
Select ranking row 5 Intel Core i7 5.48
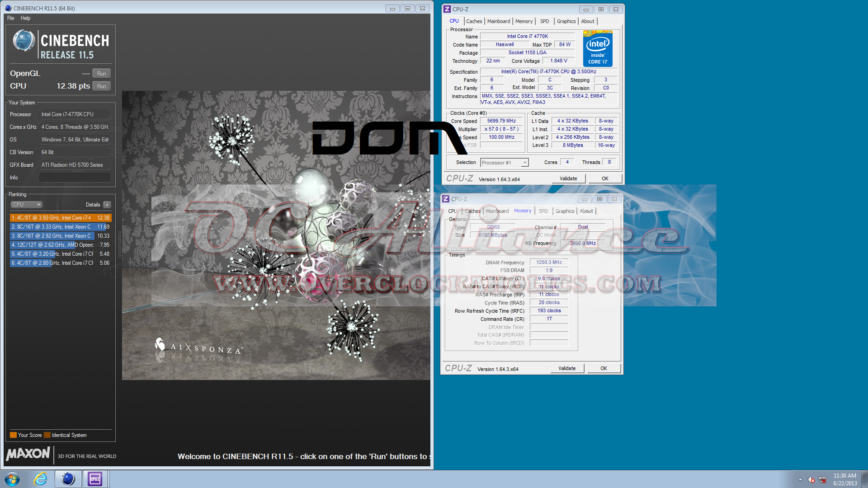point(60,254)
